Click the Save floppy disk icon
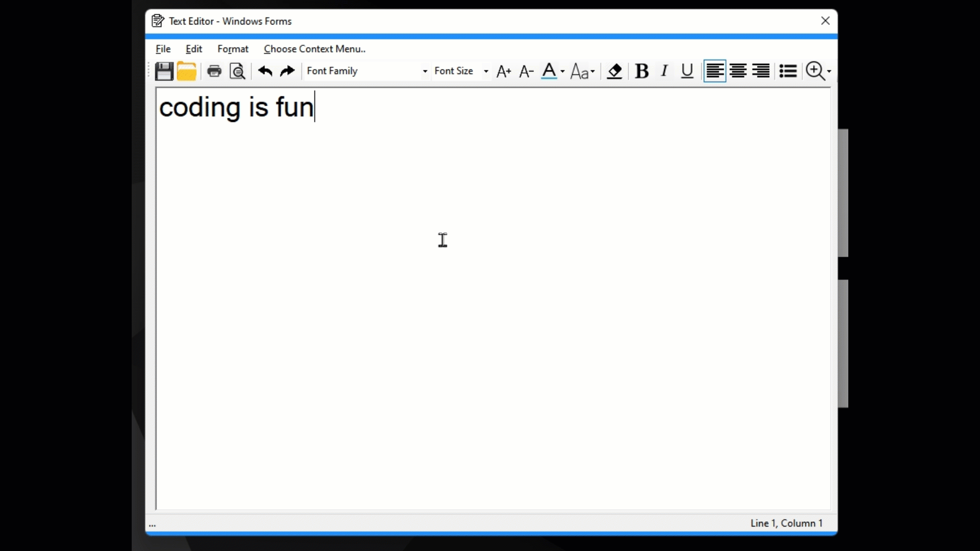980x551 pixels. click(x=164, y=71)
